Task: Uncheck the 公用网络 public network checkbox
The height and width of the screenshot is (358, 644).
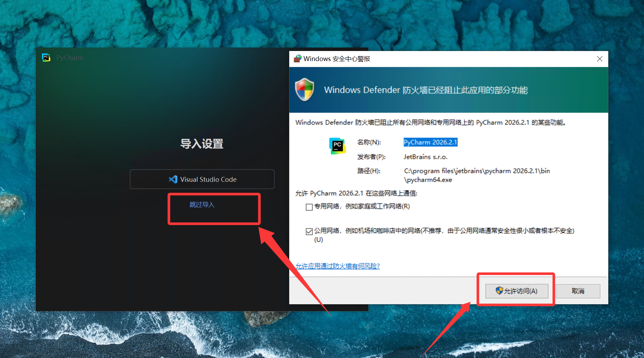Action: pos(309,231)
